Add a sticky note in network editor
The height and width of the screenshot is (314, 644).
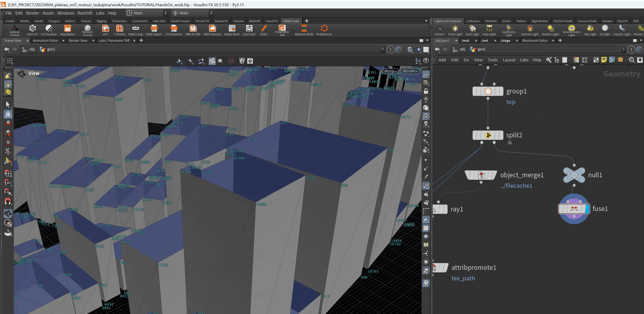[x=604, y=60]
